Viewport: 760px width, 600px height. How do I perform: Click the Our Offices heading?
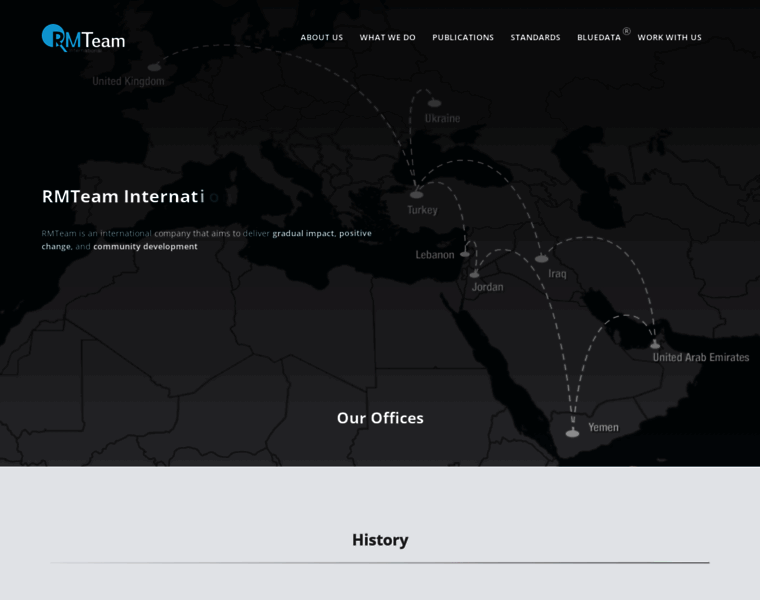tap(380, 418)
